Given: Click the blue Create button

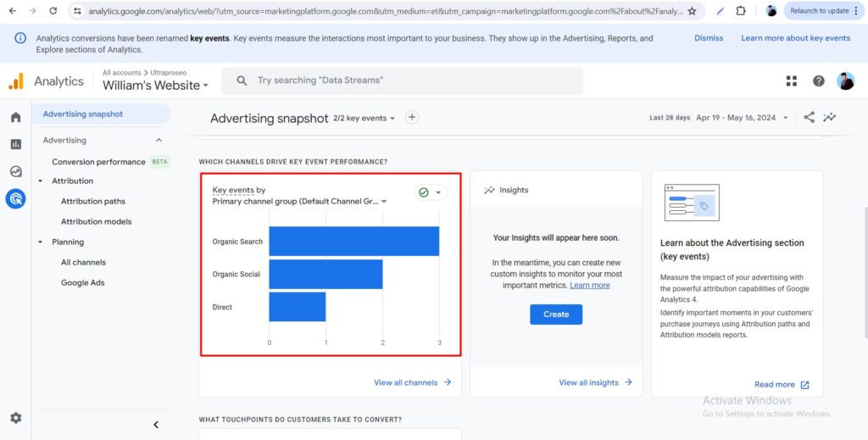Looking at the screenshot, I should click(556, 315).
